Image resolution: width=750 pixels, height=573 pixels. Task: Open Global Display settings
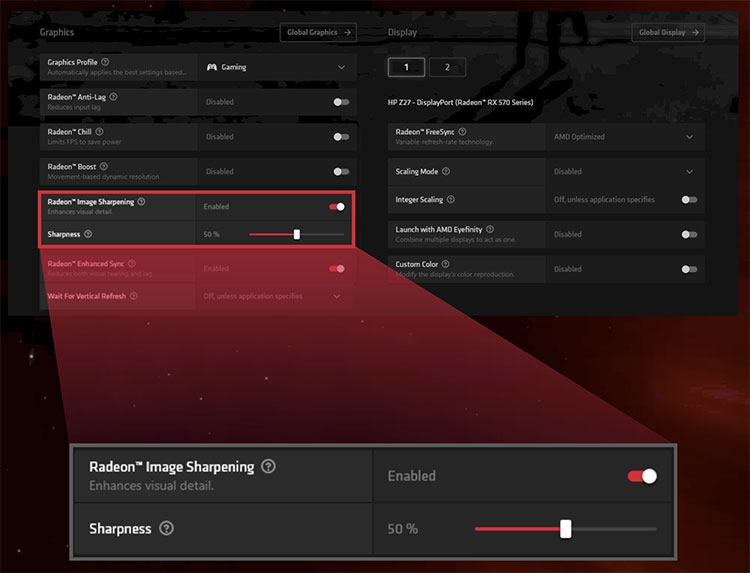[x=668, y=33]
